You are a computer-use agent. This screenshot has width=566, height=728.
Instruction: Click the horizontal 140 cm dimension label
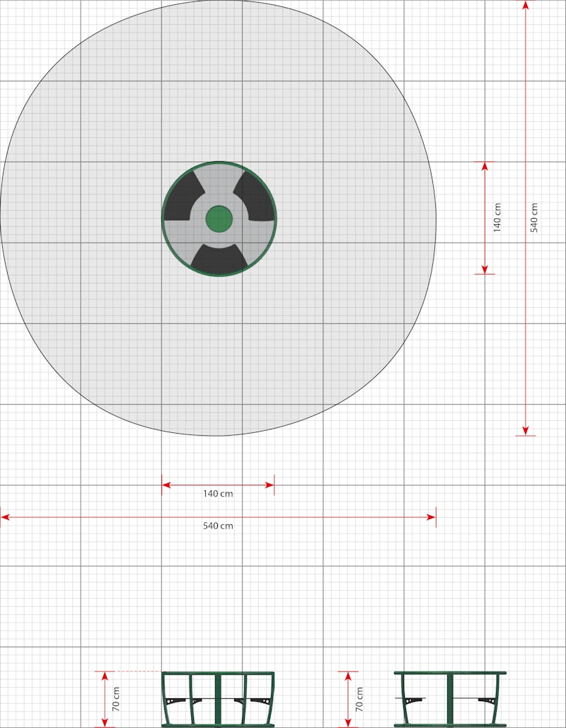pyautogui.click(x=217, y=494)
